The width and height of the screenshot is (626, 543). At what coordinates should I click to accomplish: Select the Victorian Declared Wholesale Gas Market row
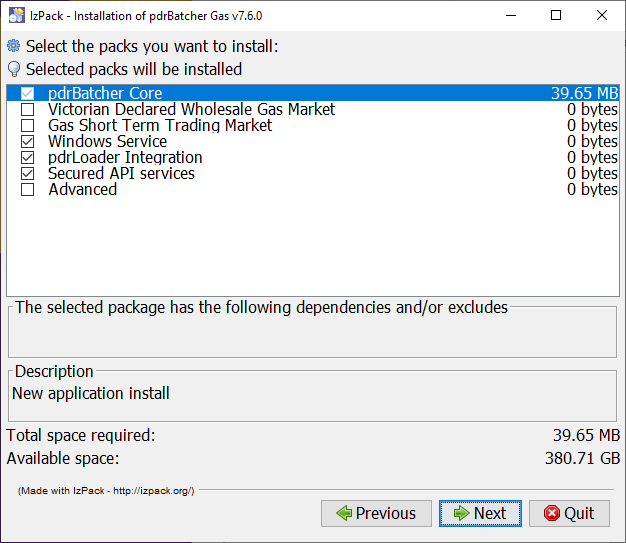pos(313,109)
